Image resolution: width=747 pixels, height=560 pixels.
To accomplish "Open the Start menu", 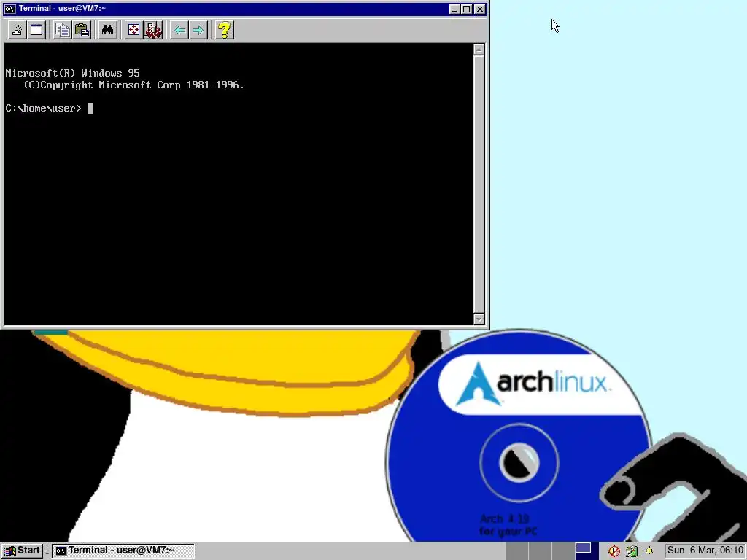I will pyautogui.click(x=22, y=551).
